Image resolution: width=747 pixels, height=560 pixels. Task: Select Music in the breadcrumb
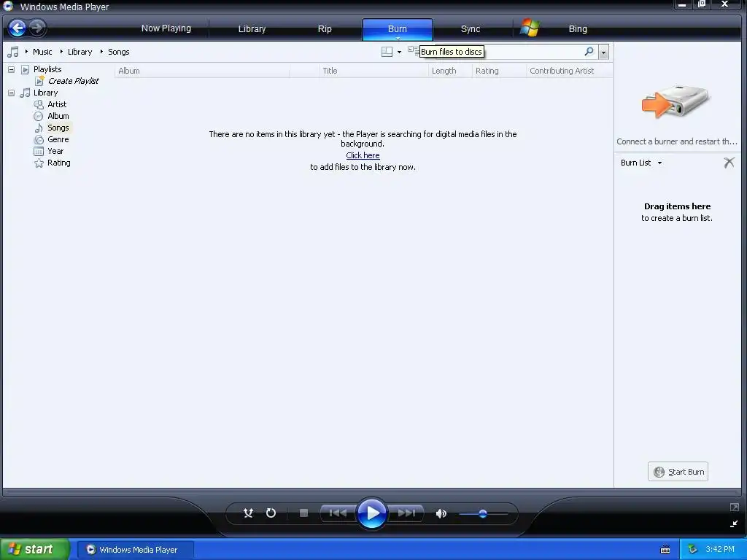coord(42,52)
